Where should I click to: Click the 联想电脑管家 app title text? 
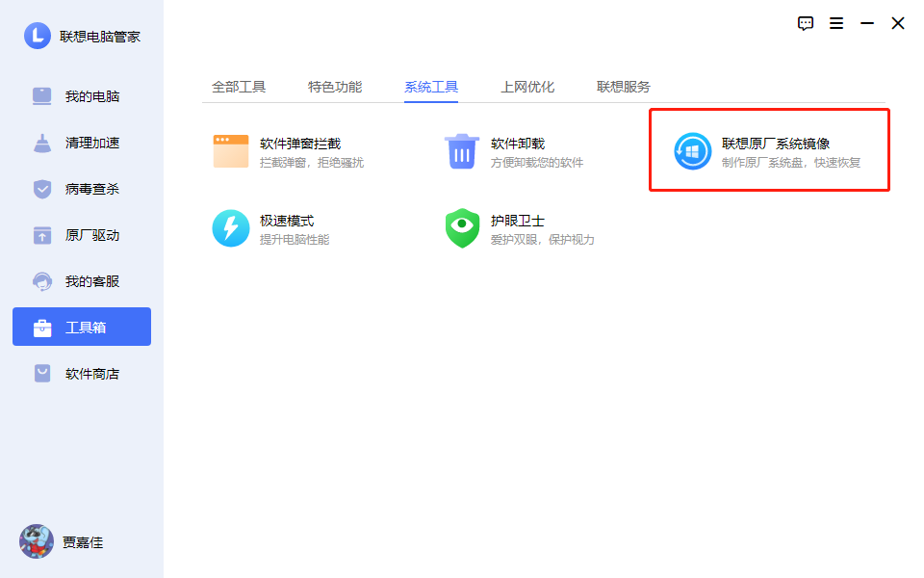click(100, 37)
